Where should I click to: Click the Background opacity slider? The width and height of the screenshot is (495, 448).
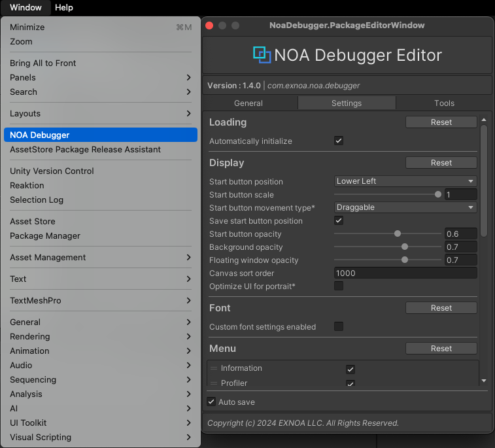pyautogui.click(x=388, y=247)
